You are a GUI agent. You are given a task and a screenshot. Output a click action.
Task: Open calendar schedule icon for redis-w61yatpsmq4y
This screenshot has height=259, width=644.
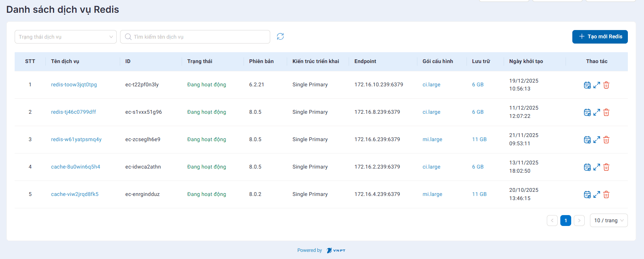(x=587, y=140)
